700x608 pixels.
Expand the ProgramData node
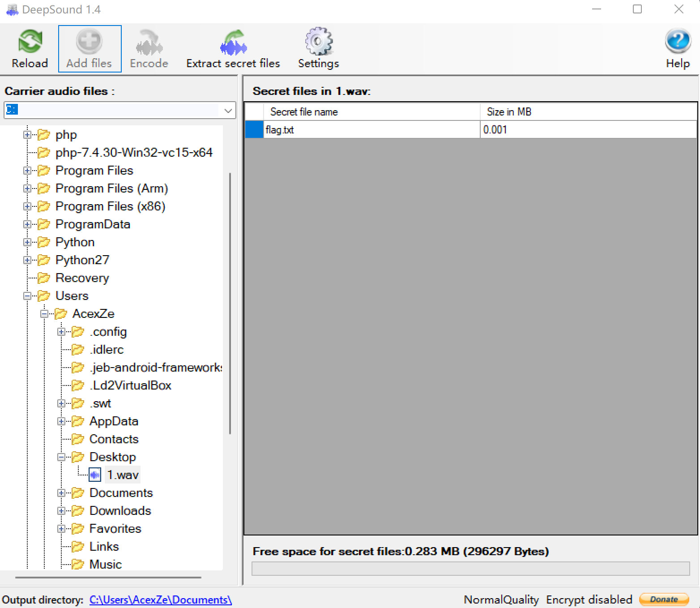pyautogui.click(x=27, y=224)
